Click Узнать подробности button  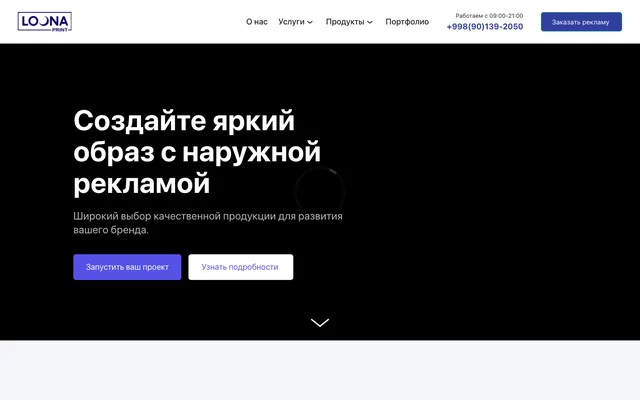(x=240, y=267)
